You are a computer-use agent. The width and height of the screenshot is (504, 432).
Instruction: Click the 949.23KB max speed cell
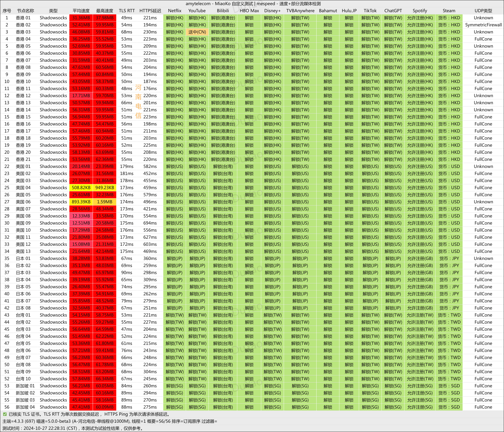(x=105, y=188)
